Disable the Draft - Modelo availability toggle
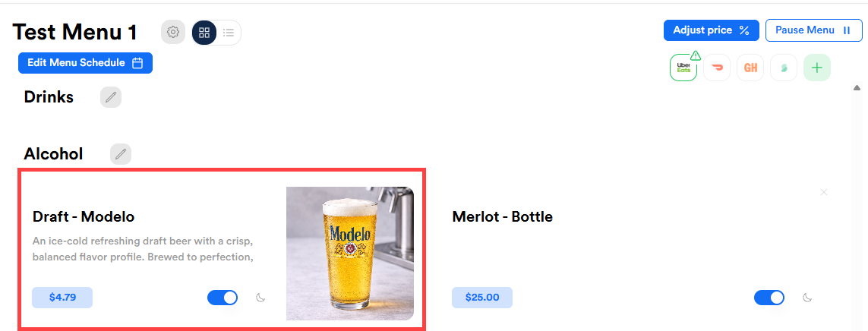Image resolution: width=868 pixels, height=331 pixels. 223,298
